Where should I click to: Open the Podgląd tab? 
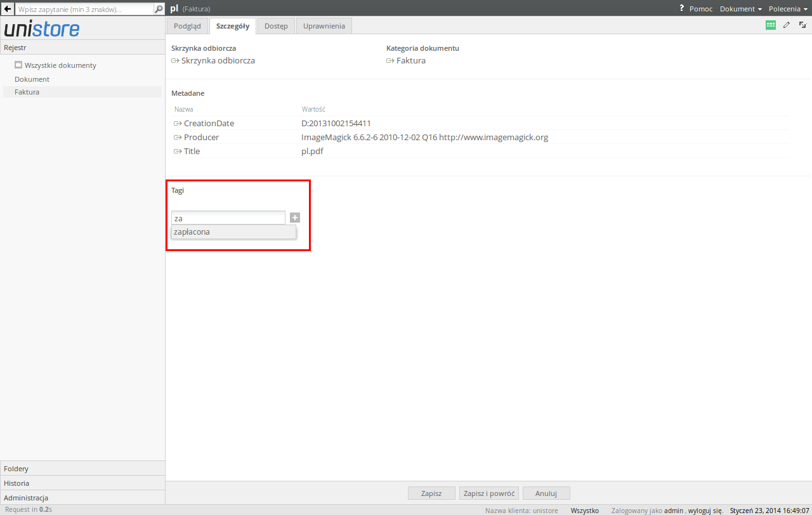(187, 26)
